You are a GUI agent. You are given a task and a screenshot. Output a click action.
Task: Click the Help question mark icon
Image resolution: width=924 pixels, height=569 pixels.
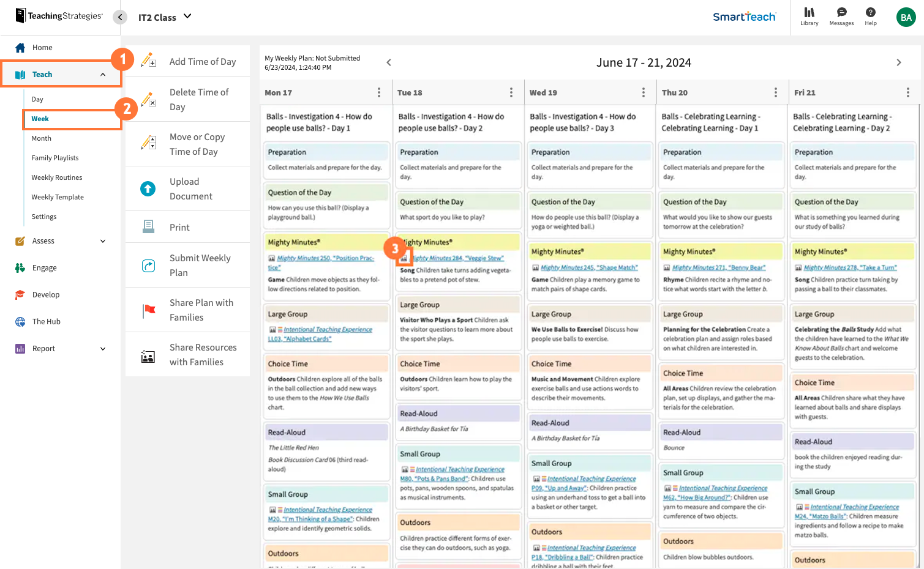click(871, 13)
